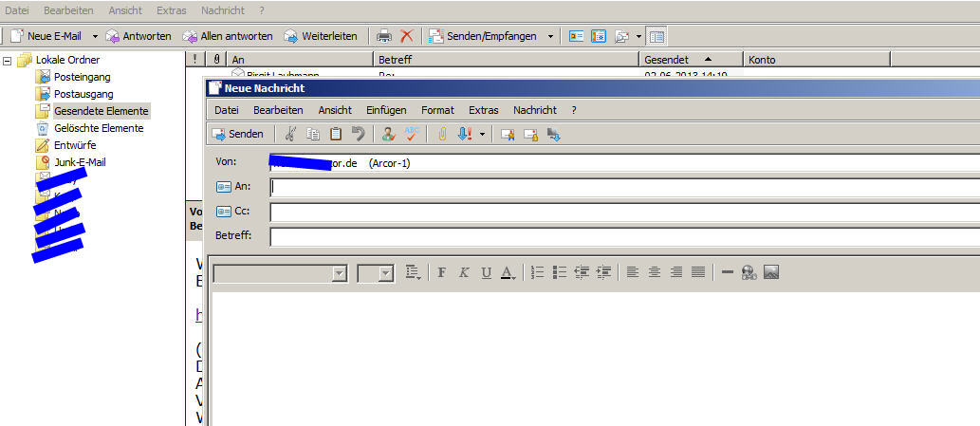Insert a horizontal line
The width and height of the screenshot is (980, 426).
click(727, 272)
